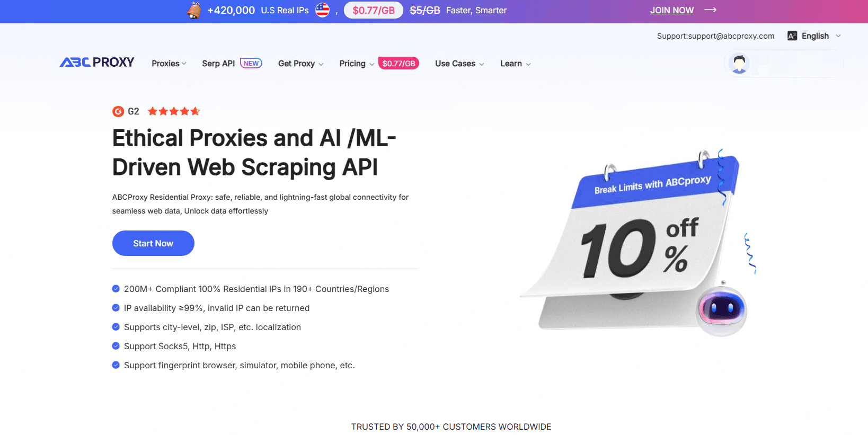
Task: Click 'IP availability ≥99%' feature line
Action: 217,308
